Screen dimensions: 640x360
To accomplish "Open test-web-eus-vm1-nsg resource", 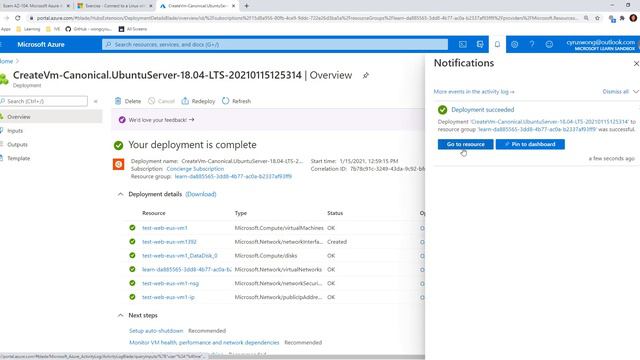I will coord(170,283).
